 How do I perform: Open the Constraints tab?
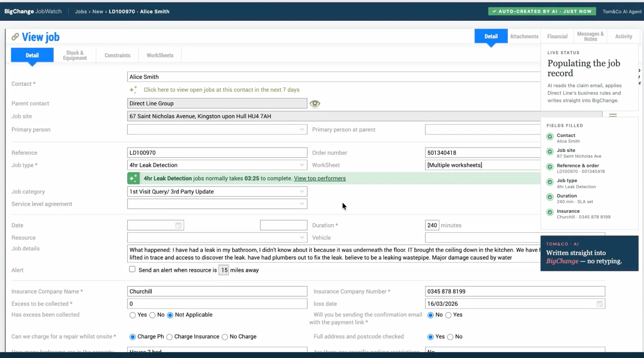(117, 55)
